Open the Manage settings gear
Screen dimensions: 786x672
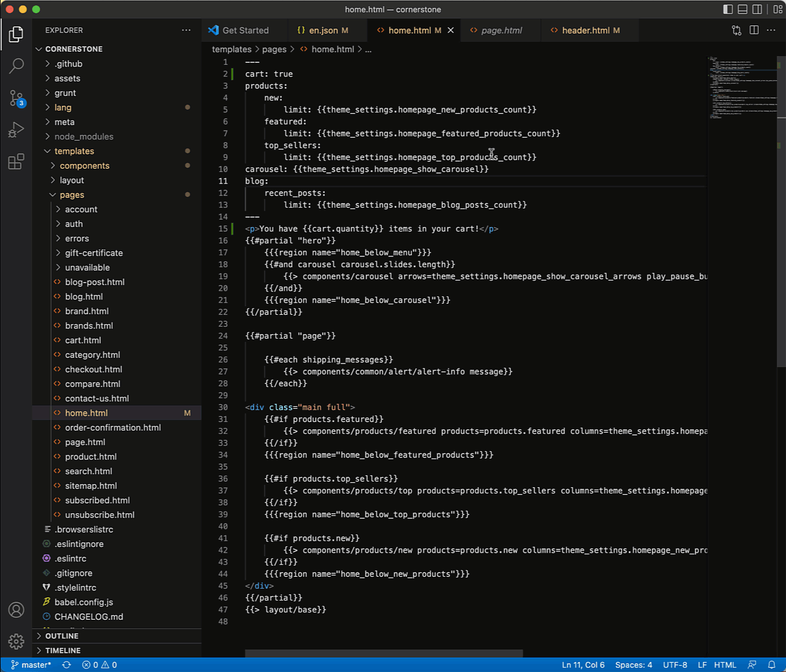pyautogui.click(x=16, y=641)
